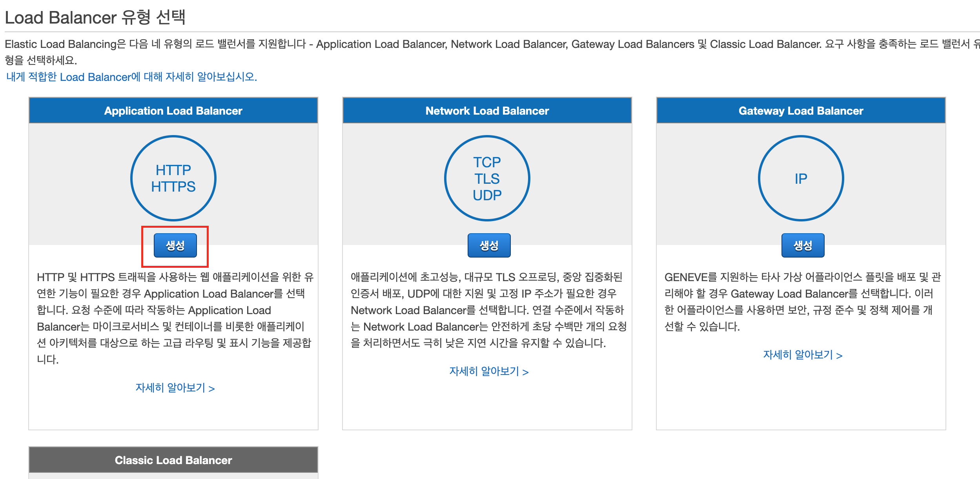Click the IP circle icon

(801, 179)
